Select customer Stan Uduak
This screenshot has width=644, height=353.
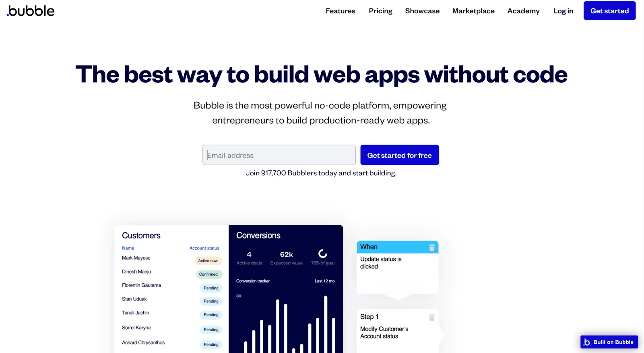click(x=134, y=299)
